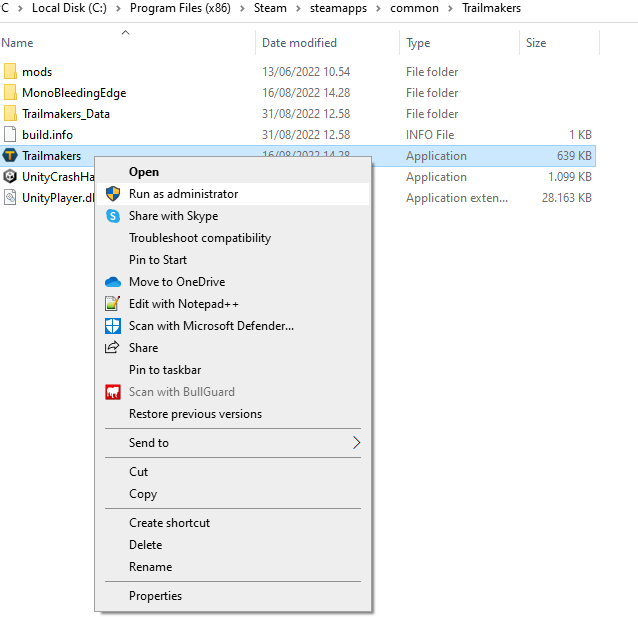Viewport: 638px width, 617px height.
Task: Click the Share arrow icon
Action: click(112, 348)
